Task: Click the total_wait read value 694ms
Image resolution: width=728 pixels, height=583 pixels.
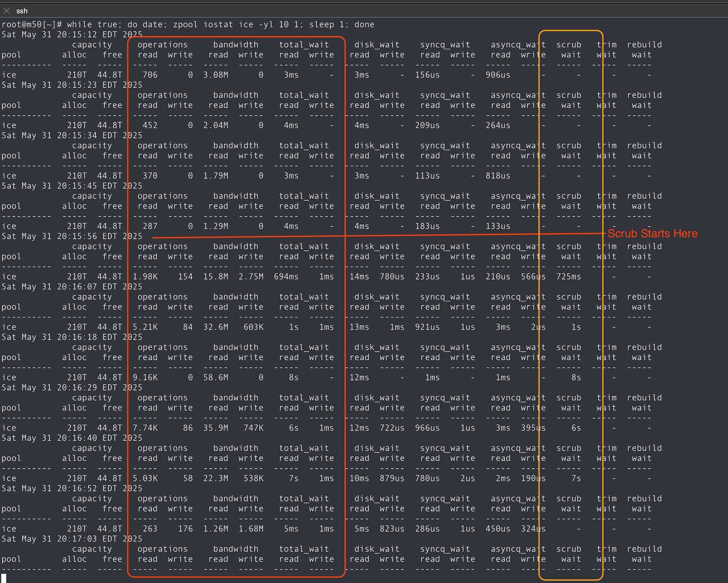Action: tap(286, 277)
